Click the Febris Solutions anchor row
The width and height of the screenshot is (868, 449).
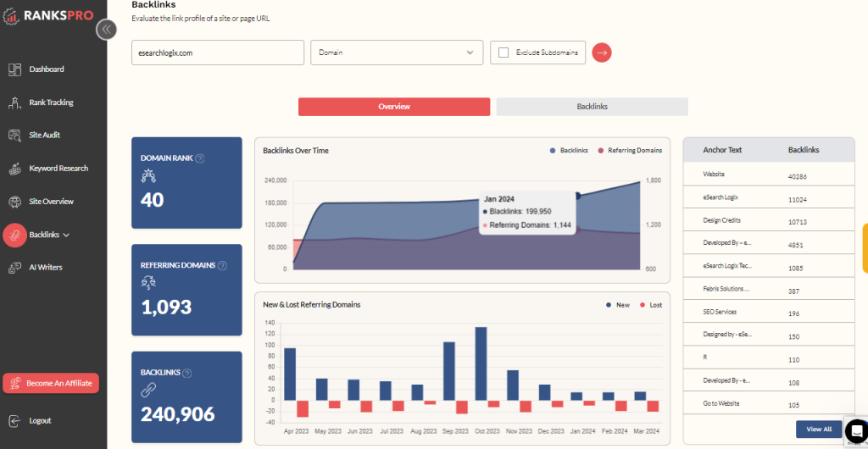pyautogui.click(x=769, y=289)
